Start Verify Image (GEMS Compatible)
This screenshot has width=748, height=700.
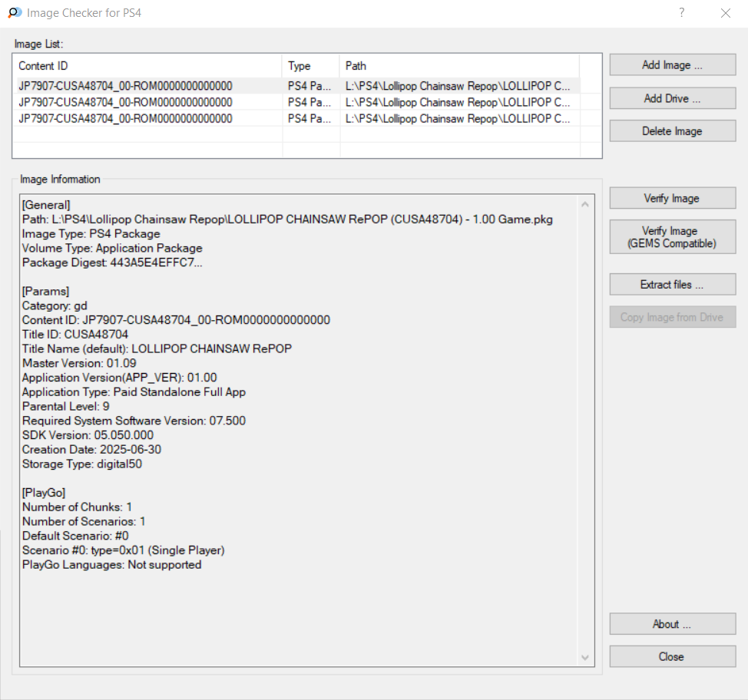coord(672,237)
